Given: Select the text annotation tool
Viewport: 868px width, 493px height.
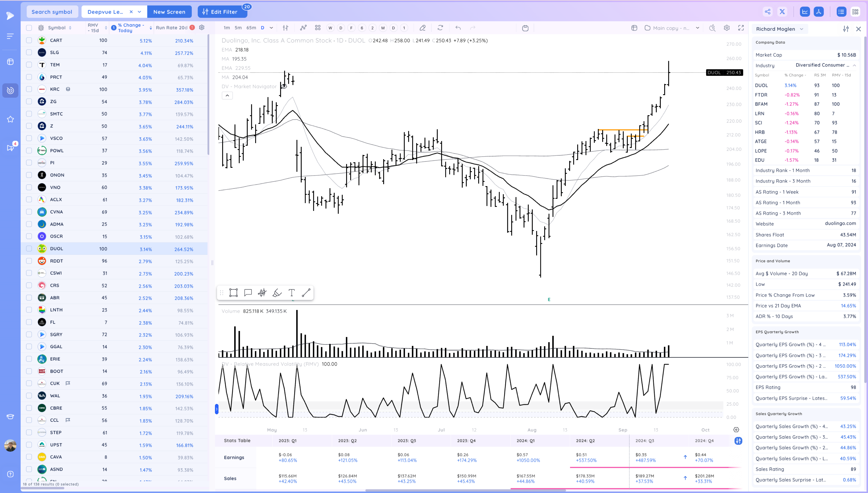Looking at the screenshot, I should [x=292, y=293].
